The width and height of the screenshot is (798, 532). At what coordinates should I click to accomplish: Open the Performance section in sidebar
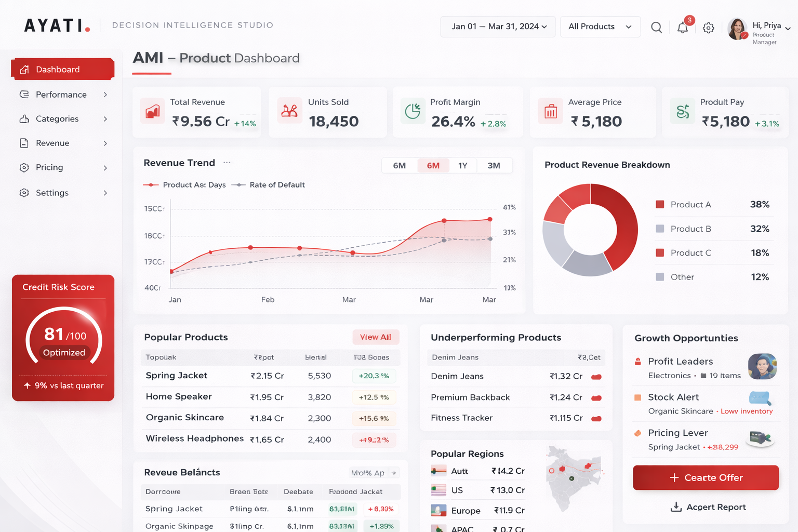click(x=61, y=95)
